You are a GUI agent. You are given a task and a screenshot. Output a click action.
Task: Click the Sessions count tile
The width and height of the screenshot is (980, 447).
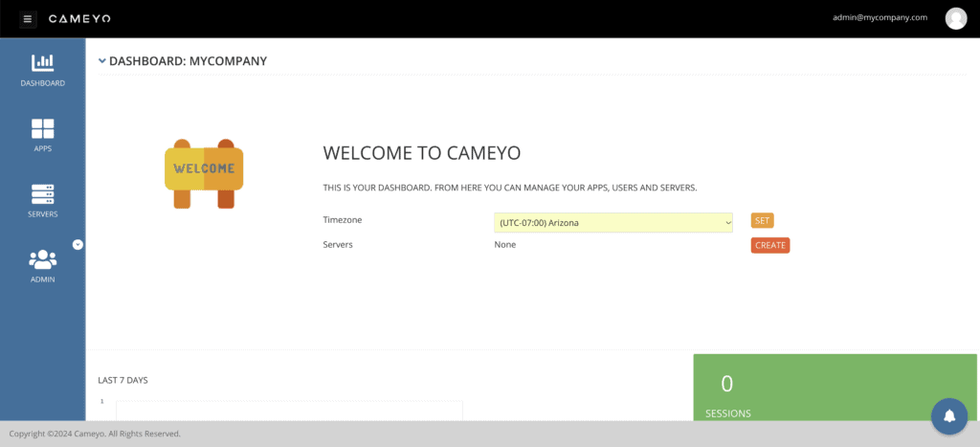coord(835,388)
